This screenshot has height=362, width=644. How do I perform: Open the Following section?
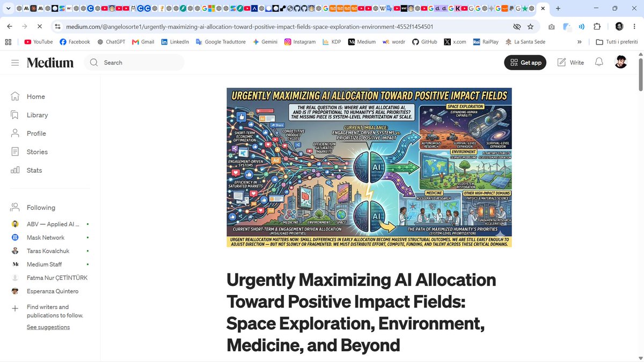click(x=33, y=208)
